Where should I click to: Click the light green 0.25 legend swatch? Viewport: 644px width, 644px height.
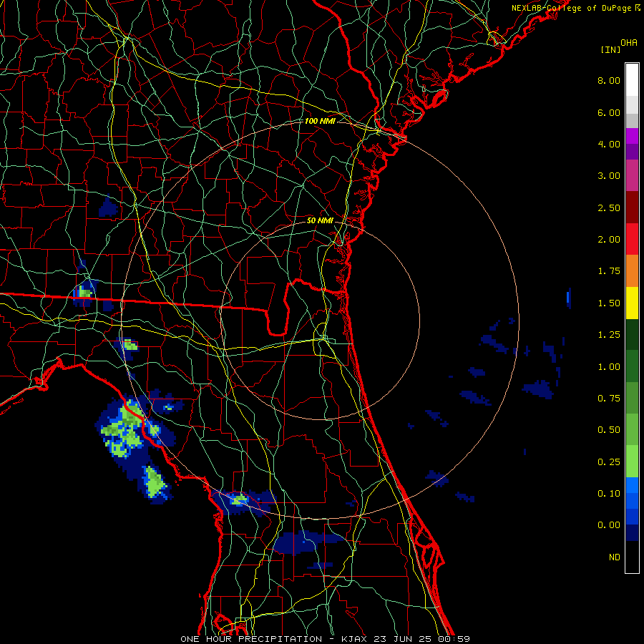tap(632, 462)
